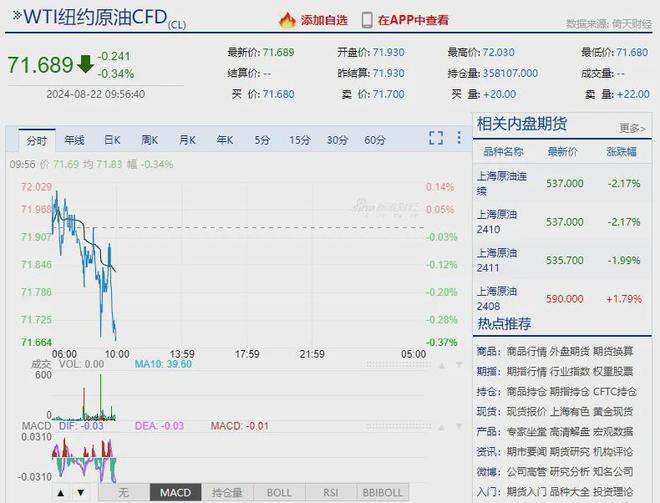Click the 品种名称 column header

[503, 152]
